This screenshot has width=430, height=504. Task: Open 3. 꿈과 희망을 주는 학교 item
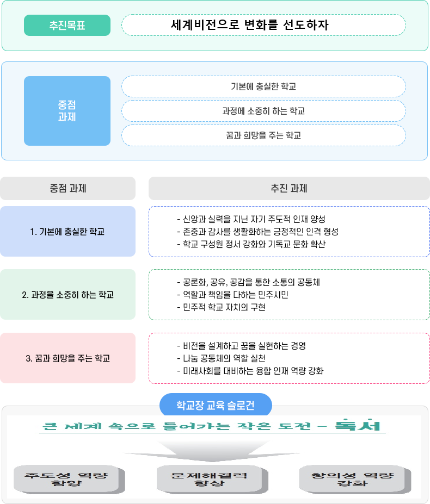[67, 358]
